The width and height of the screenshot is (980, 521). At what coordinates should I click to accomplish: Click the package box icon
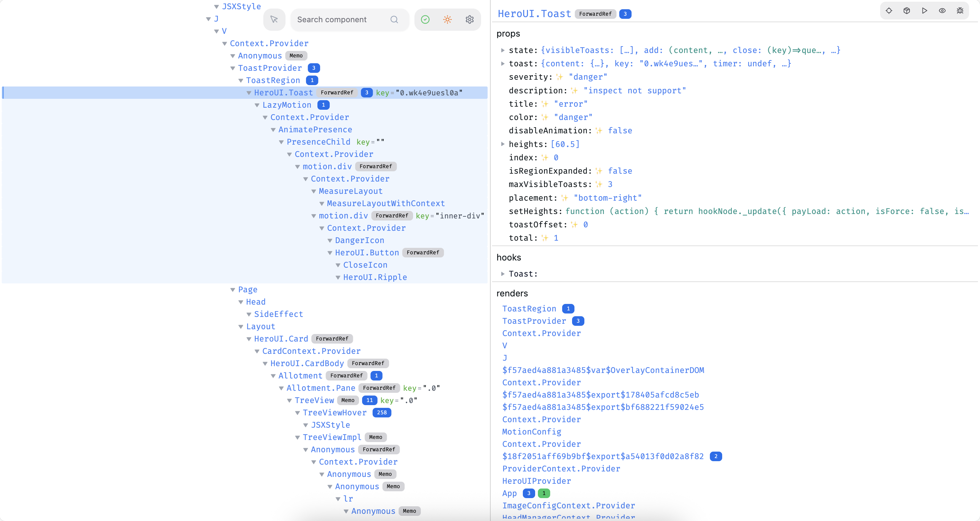click(x=906, y=11)
